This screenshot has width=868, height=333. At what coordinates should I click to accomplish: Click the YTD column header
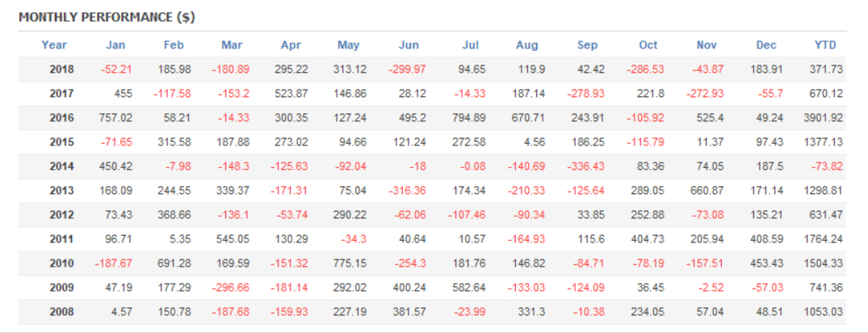825,45
